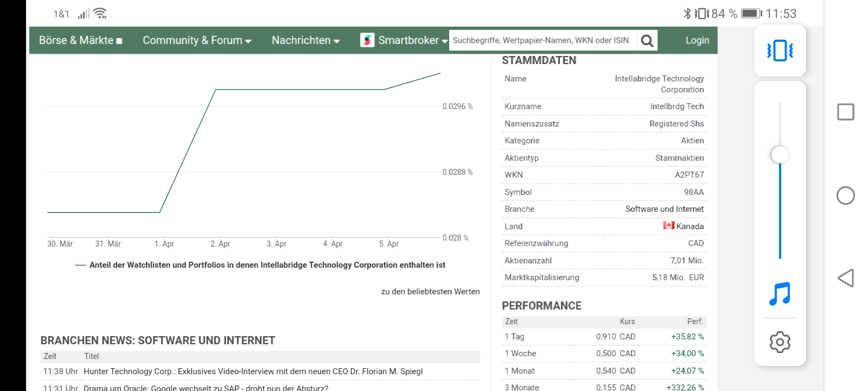Open 'zu den beliebtesten Werten' link
Viewport: 868px width, 391px height.
pos(430,292)
